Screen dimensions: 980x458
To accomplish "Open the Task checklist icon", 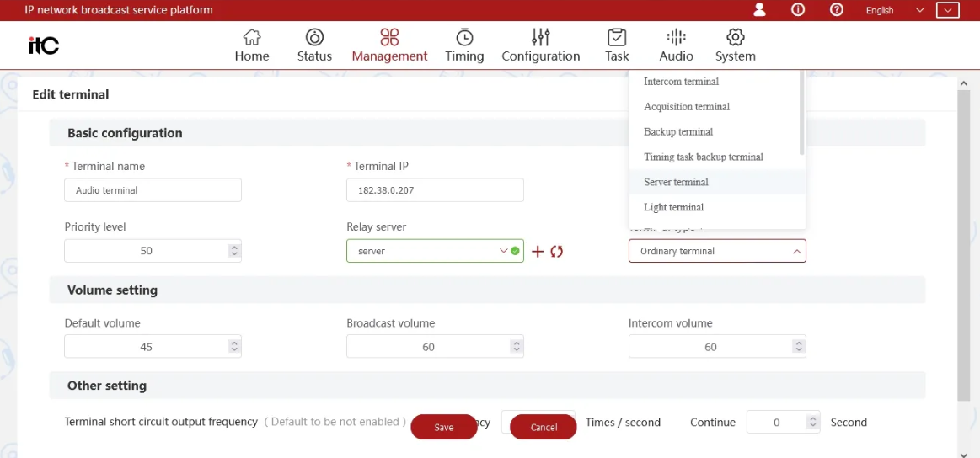I will click(617, 38).
